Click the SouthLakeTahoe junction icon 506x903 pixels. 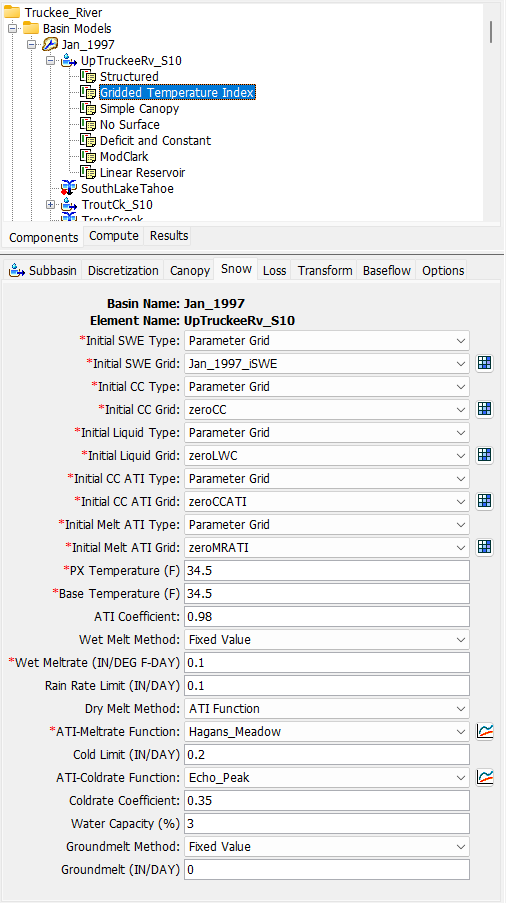[x=69, y=188]
